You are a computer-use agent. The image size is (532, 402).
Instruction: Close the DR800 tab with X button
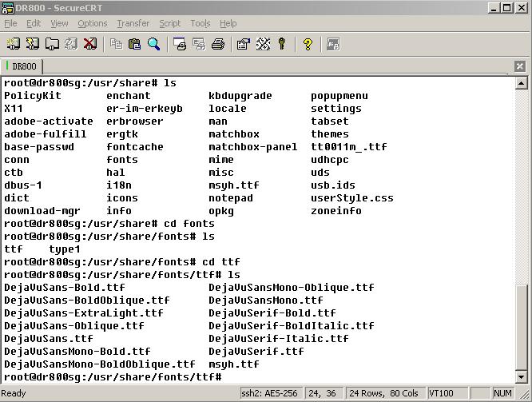(x=519, y=66)
